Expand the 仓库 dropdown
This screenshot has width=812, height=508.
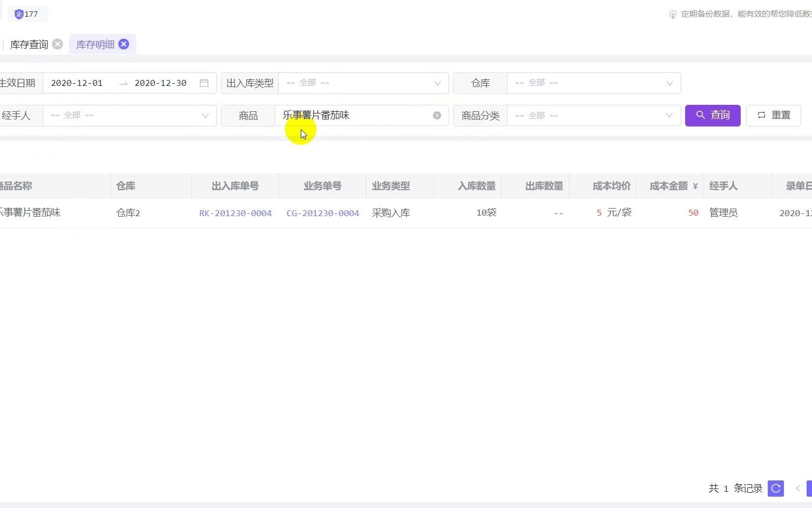[594, 83]
